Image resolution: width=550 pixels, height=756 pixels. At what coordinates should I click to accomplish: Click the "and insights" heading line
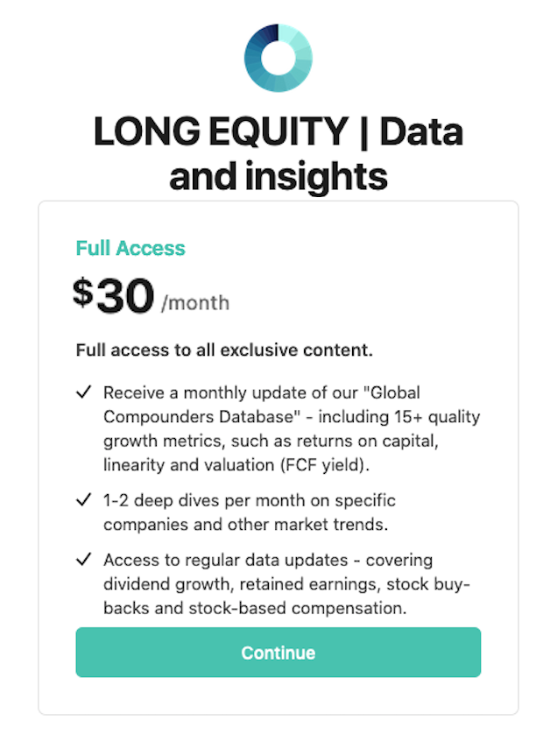click(x=278, y=176)
